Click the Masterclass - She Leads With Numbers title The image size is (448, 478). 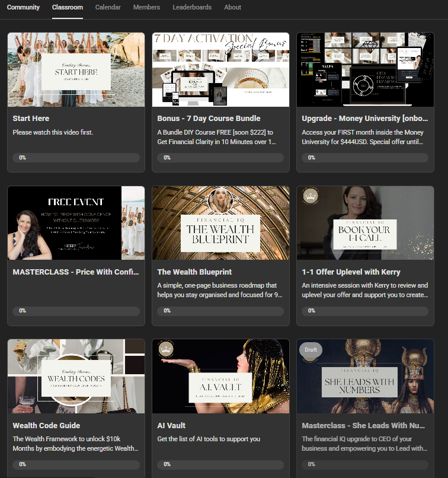click(363, 426)
